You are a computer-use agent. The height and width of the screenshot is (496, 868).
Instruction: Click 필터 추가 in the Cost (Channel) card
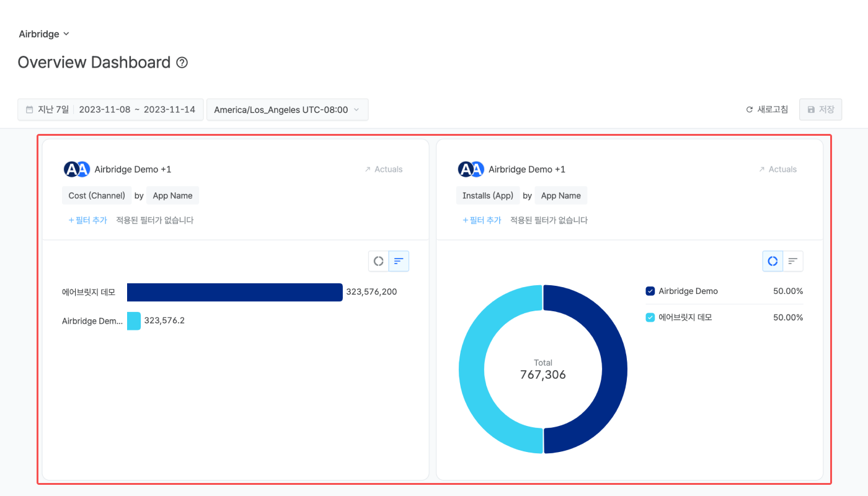coord(87,220)
